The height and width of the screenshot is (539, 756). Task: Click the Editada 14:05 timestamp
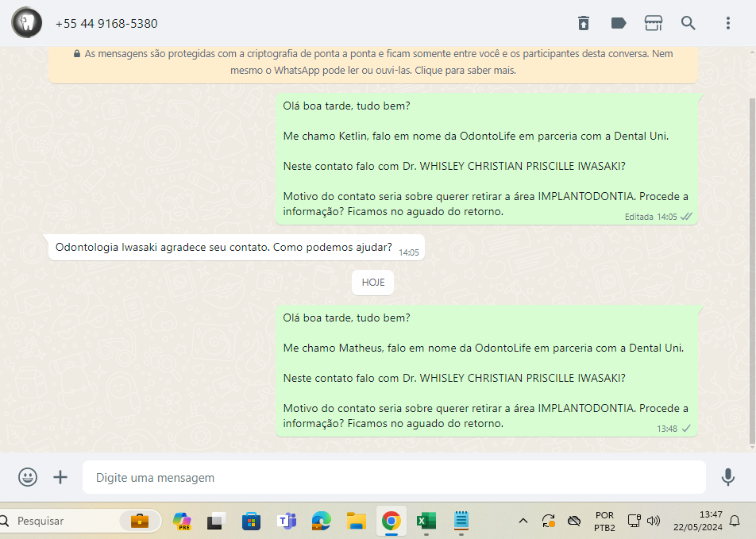click(650, 217)
